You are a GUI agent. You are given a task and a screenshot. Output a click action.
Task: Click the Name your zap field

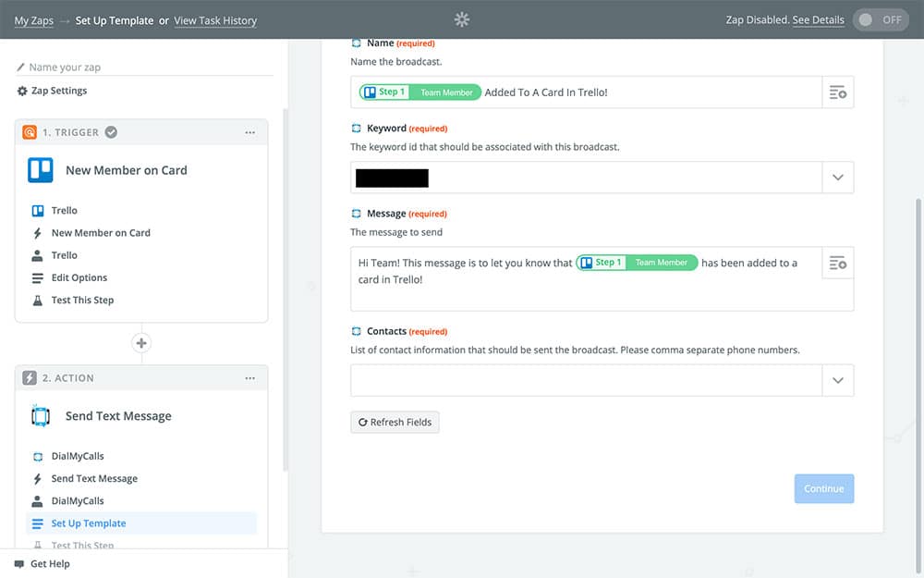[148, 68]
